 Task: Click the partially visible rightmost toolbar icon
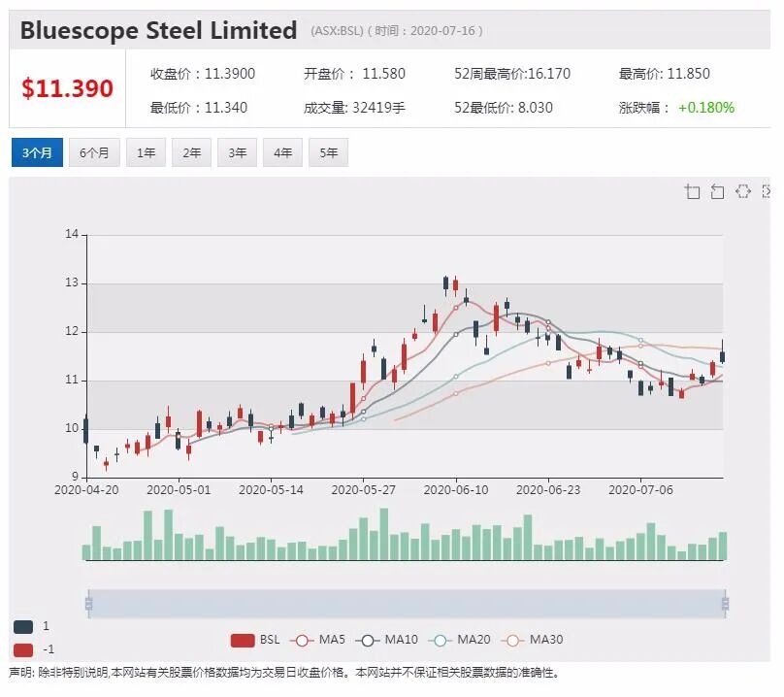[766, 191]
